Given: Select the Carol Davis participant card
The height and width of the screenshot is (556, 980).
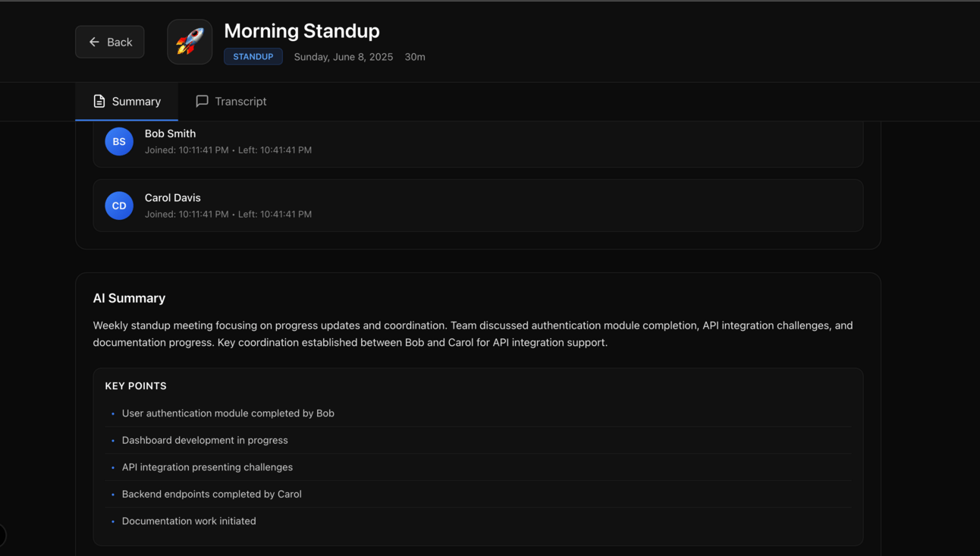Looking at the screenshot, I should (478, 206).
